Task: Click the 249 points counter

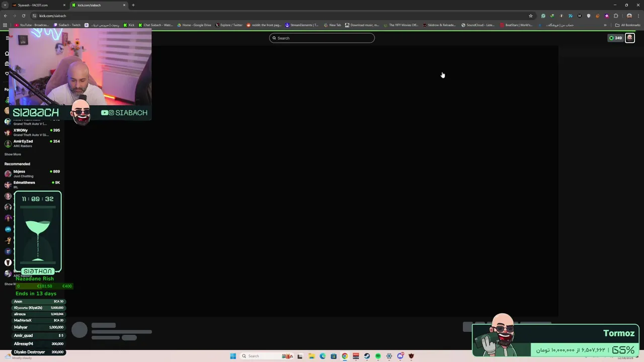Action: point(615,38)
